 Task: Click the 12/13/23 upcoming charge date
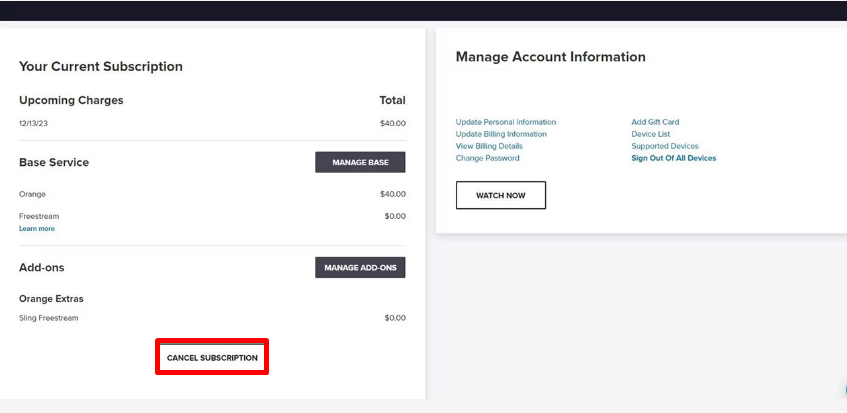click(x=33, y=123)
